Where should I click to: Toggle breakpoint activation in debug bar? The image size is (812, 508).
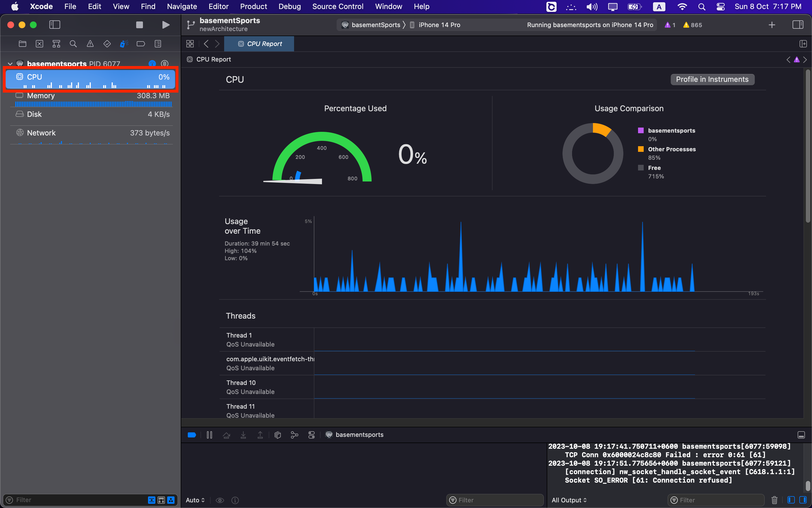[x=192, y=435]
